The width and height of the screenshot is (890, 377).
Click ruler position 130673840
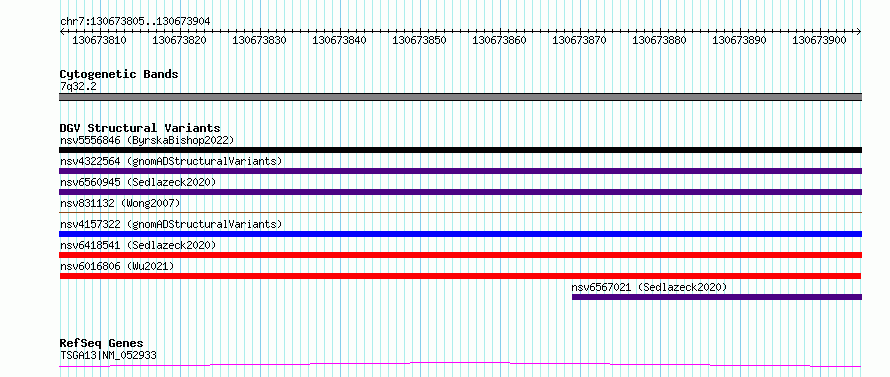pyautogui.click(x=340, y=40)
